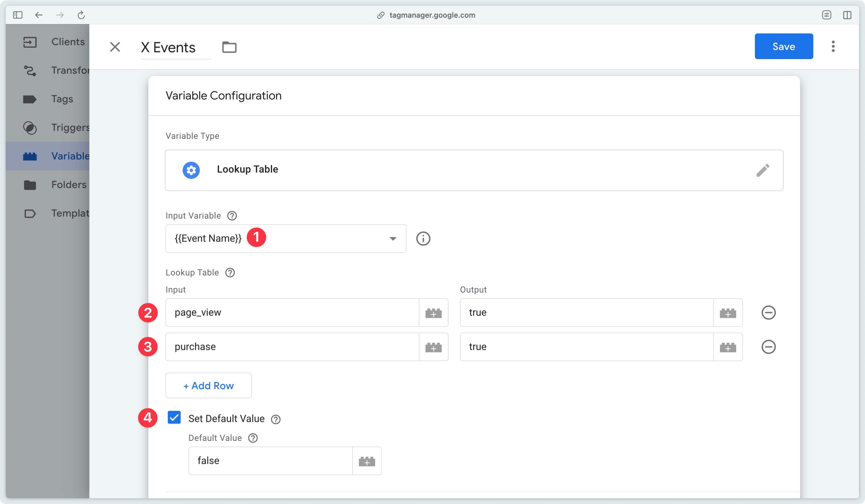The image size is (865, 504).
Task: Click the browser forward arrow
Action: pos(60,15)
